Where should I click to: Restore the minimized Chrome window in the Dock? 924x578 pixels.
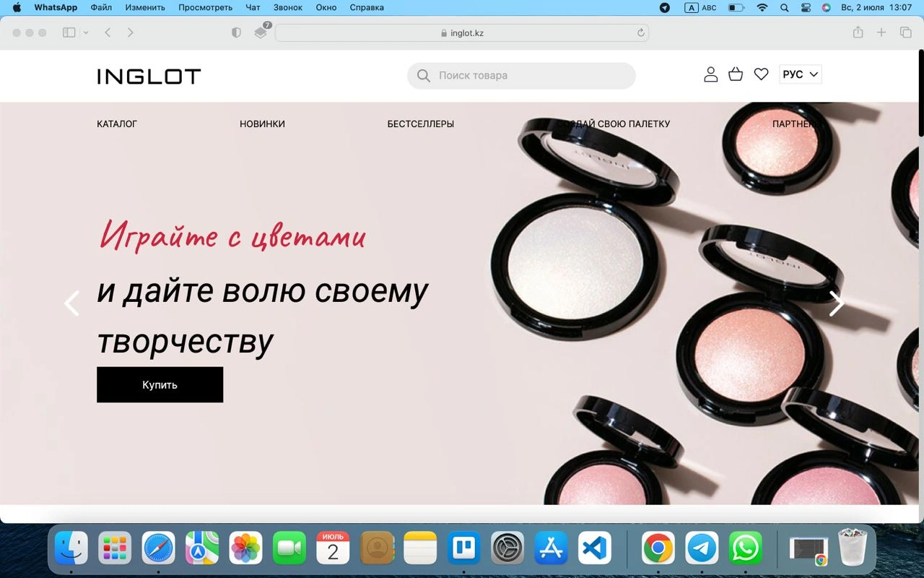808,548
